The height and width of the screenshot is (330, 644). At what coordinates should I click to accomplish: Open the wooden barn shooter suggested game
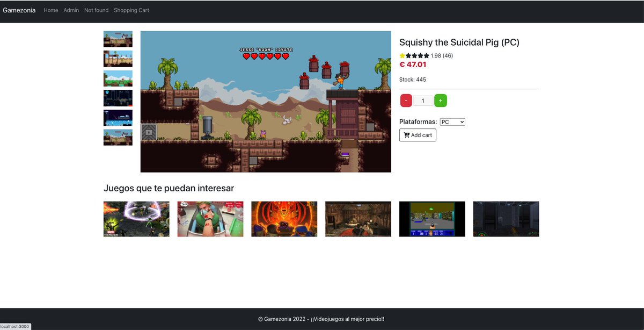358,219
